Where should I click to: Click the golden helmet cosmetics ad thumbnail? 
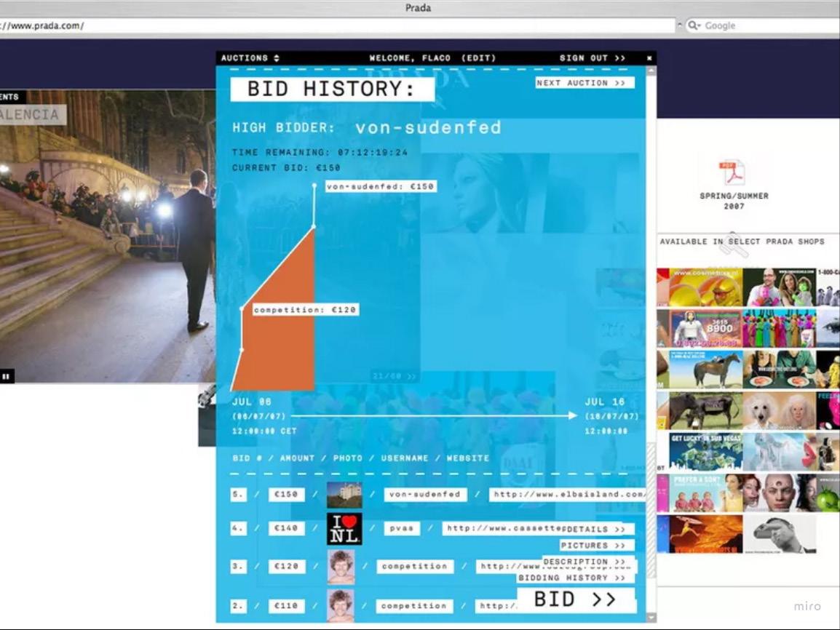point(706,287)
